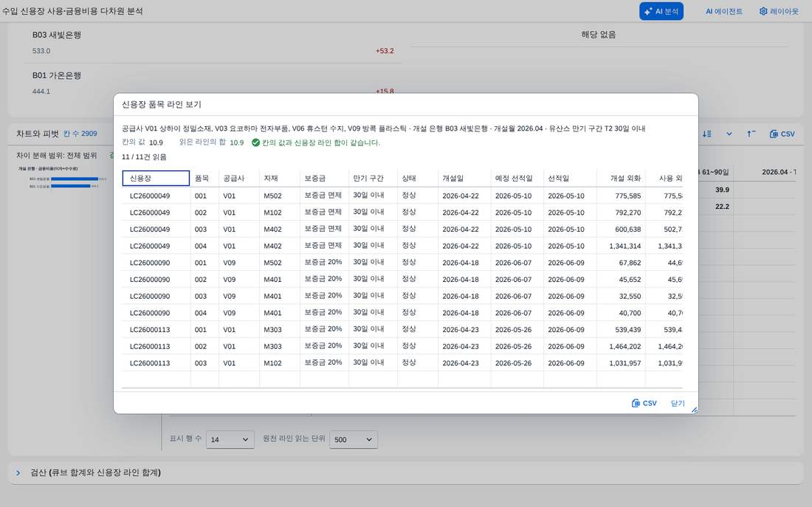This screenshot has height=507, width=812.
Task: Open the 원천 라인 읽는 단위 dropdown showing 500
Action: [x=353, y=439]
